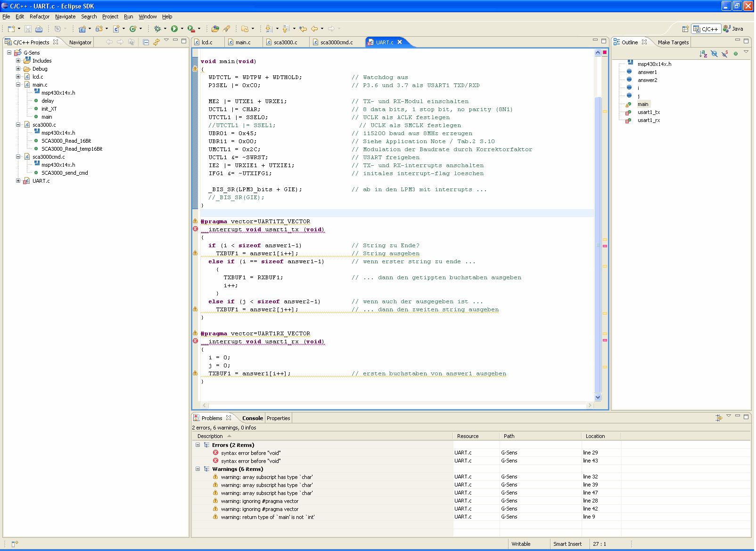The width and height of the screenshot is (756, 551).
Task: Open the Refactor menu
Action: click(39, 16)
